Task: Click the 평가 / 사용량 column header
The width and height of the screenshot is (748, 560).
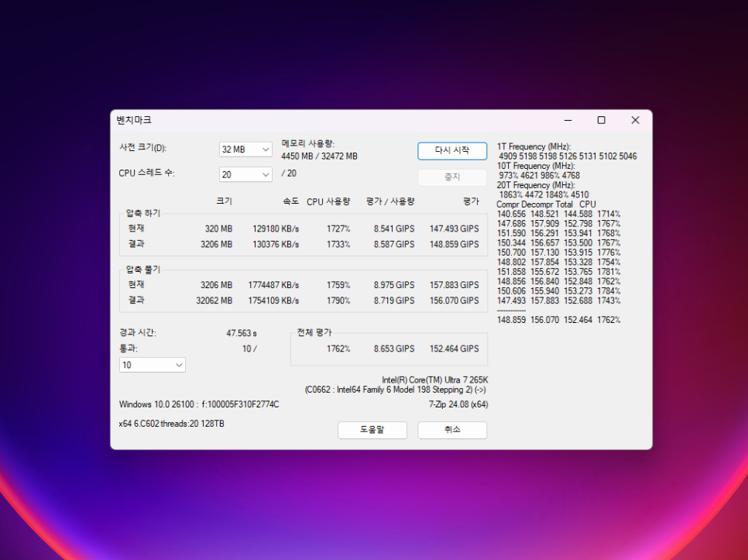Action: pyautogui.click(x=390, y=201)
